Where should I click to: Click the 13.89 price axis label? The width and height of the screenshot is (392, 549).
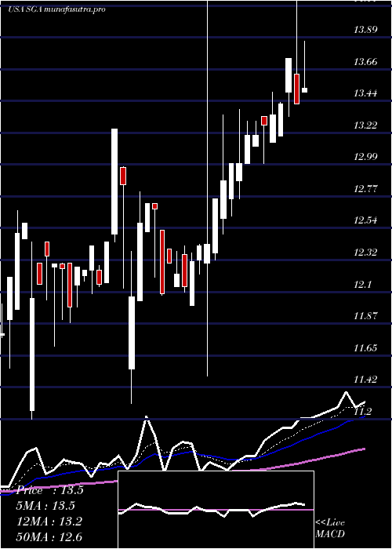click(365, 30)
